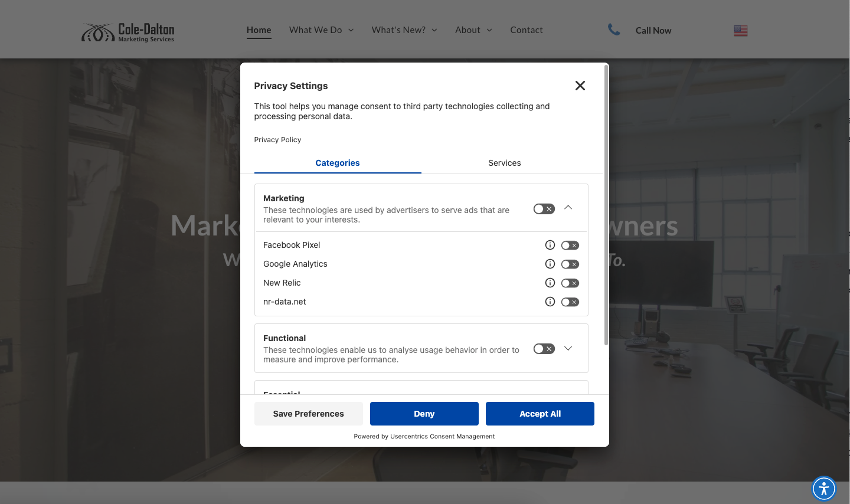Go to the Home nav item
850x504 pixels.
tap(259, 30)
